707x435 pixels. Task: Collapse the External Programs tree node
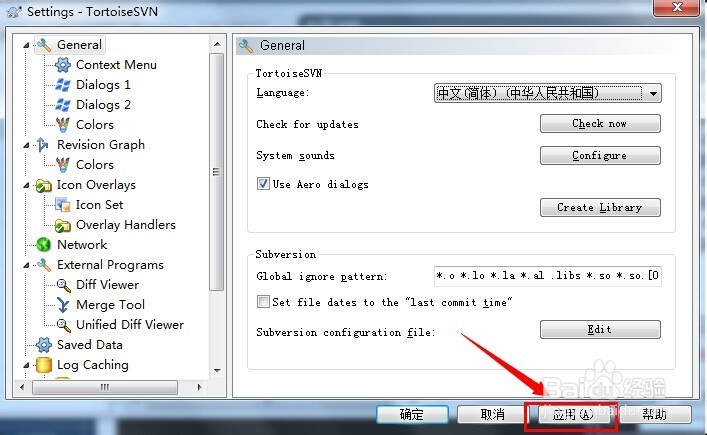coord(27,265)
